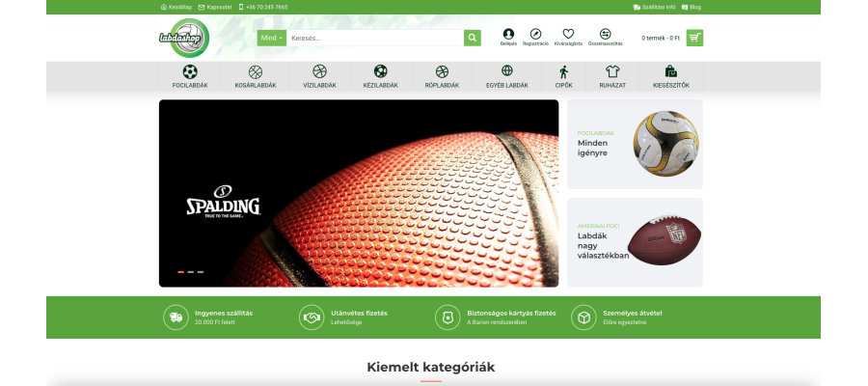Screen dimensions: 868x386
Task: Click the Focilabdák soccer ball icon
Action: [x=190, y=71]
